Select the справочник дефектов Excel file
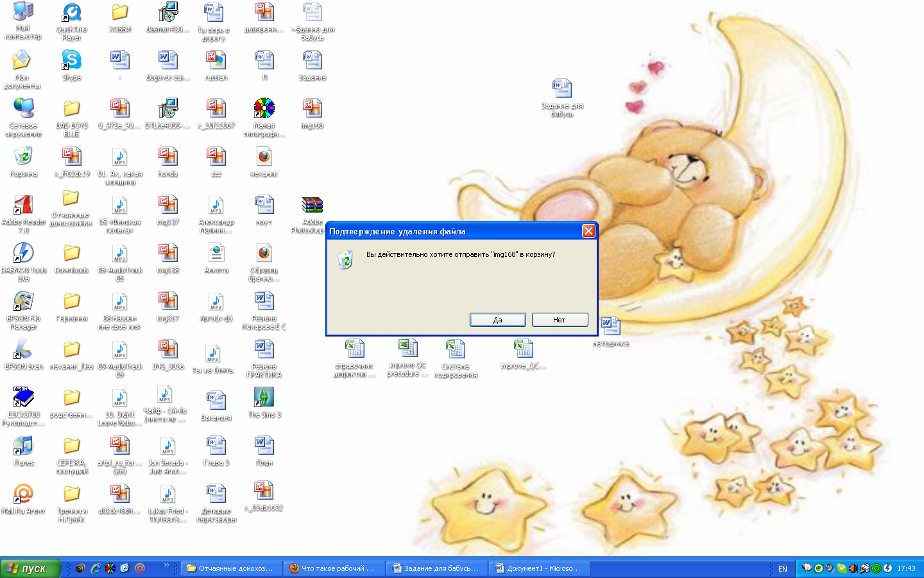 pyautogui.click(x=354, y=359)
